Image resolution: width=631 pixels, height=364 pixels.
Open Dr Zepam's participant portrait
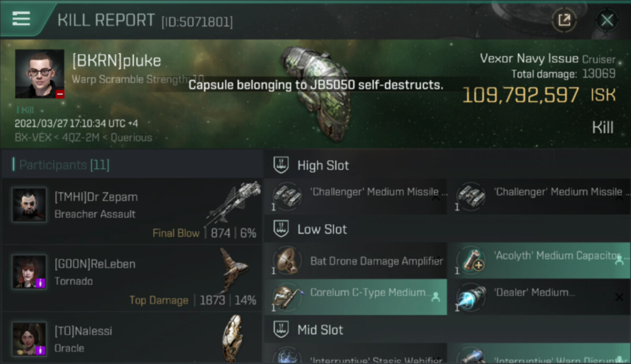click(x=30, y=205)
